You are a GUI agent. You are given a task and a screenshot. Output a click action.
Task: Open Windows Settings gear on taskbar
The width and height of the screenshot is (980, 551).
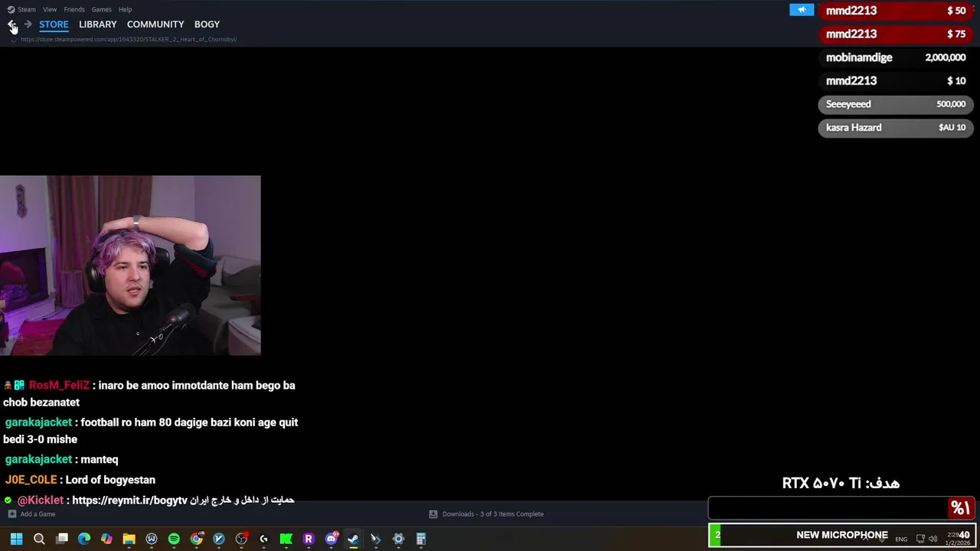398,539
